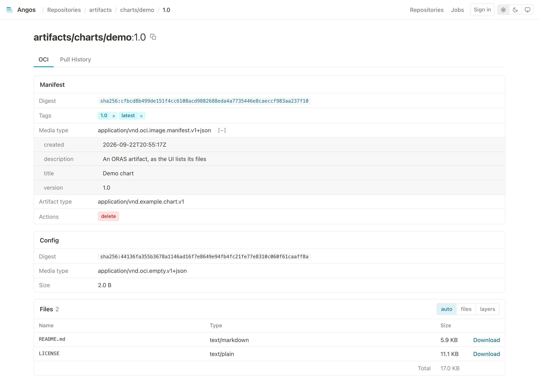Click the red delete action button

click(x=108, y=216)
